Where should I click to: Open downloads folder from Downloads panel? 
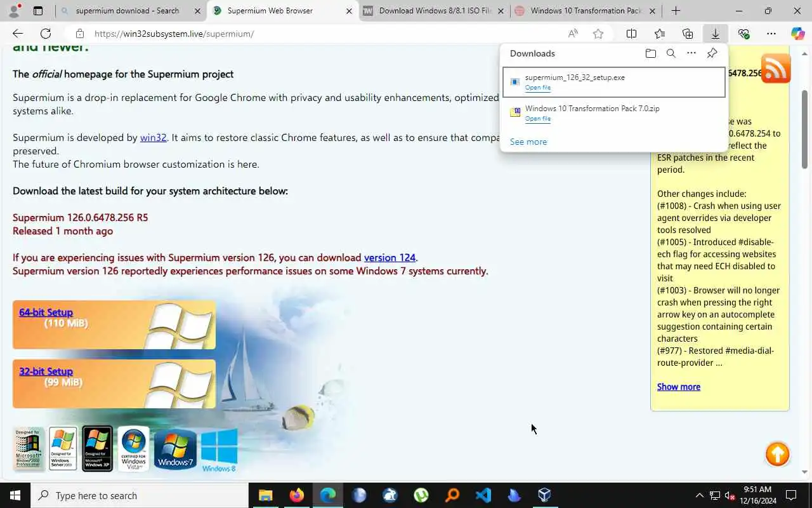pos(650,53)
